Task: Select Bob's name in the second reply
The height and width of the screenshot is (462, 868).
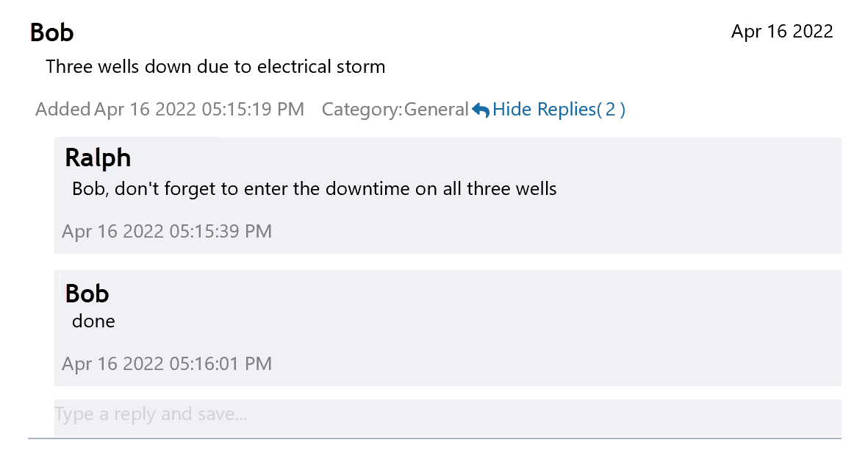Action: [x=87, y=294]
